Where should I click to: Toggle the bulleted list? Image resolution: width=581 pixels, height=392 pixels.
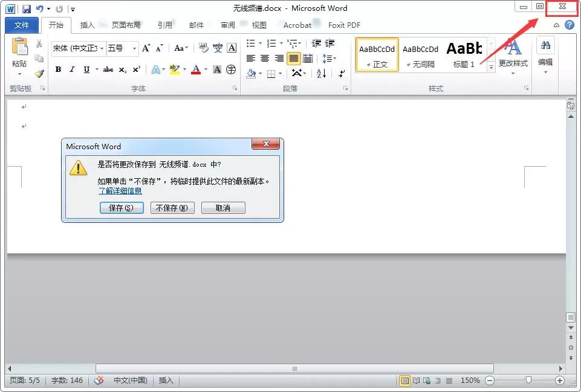[x=252, y=43]
